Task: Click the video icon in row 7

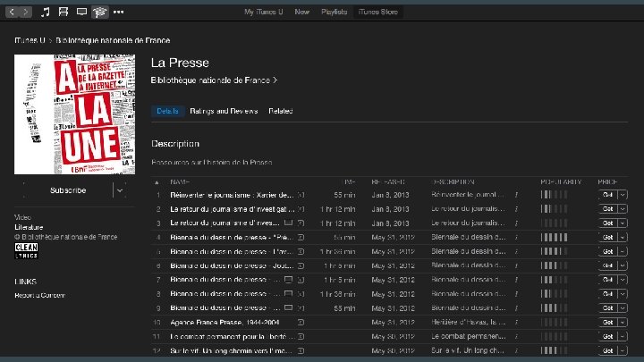Action: pos(289,280)
